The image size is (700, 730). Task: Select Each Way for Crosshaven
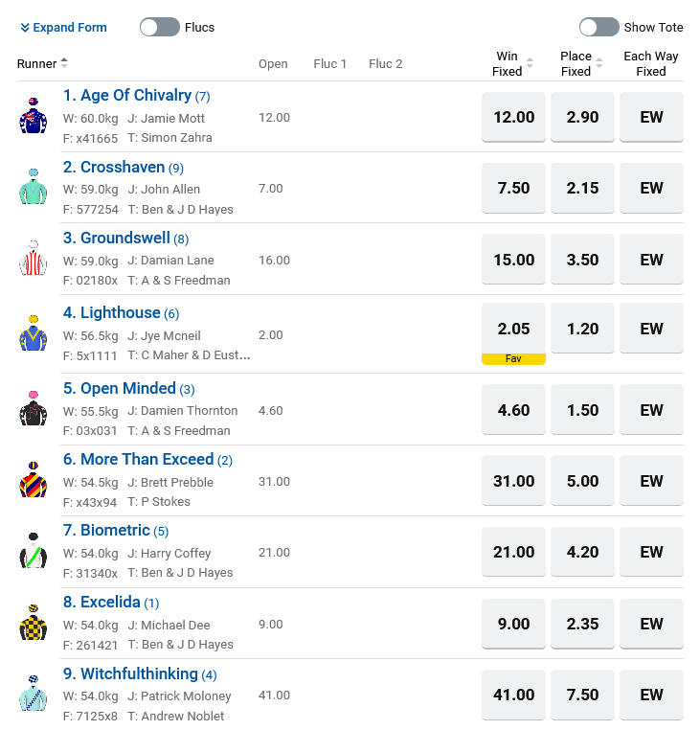pyautogui.click(x=651, y=188)
